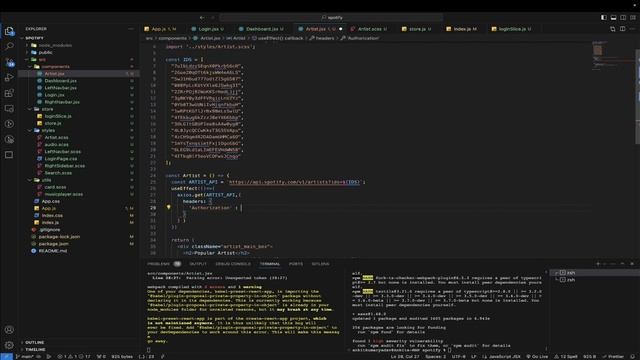Open loginSlice.js in the file tree
The width and height of the screenshot is (640, 360).
click(x=58, y=116)
